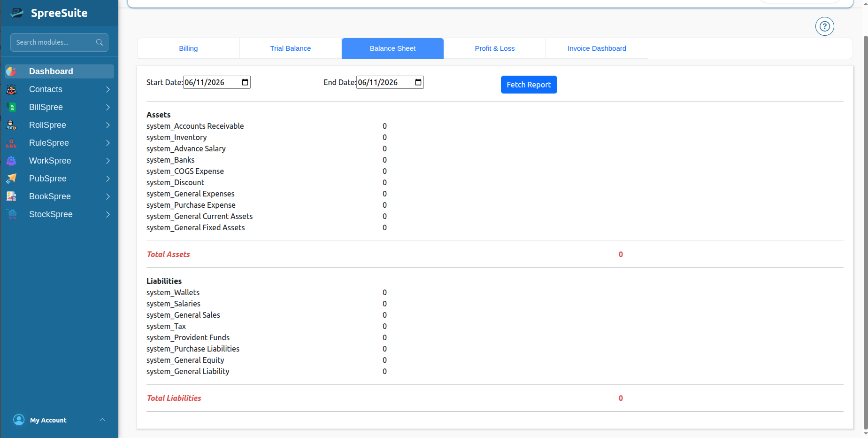The height and width of the screenshot is (438, 868).
Task: Click the SpreeSuite brand name
Action: click(x=59, y=13)
